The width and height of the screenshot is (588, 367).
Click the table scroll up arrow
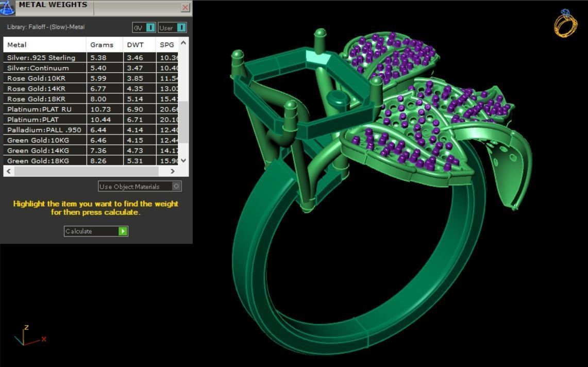183,43
